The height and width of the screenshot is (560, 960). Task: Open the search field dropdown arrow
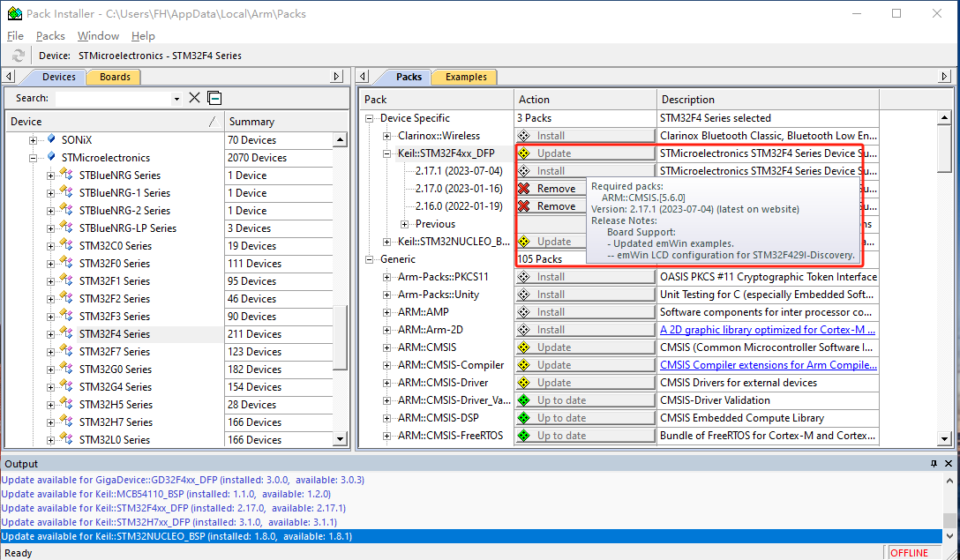pyautogui.click(x=176, y=99)
